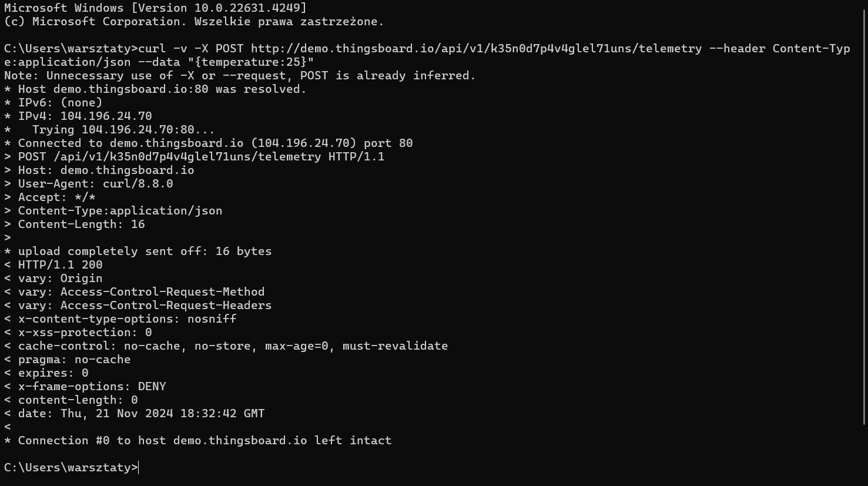This screenshot has width=868, height=486.
Task: Click the "Microsoft Windows [Version 10.0.22631.4249]" line
Action: (x=155, y=8)
